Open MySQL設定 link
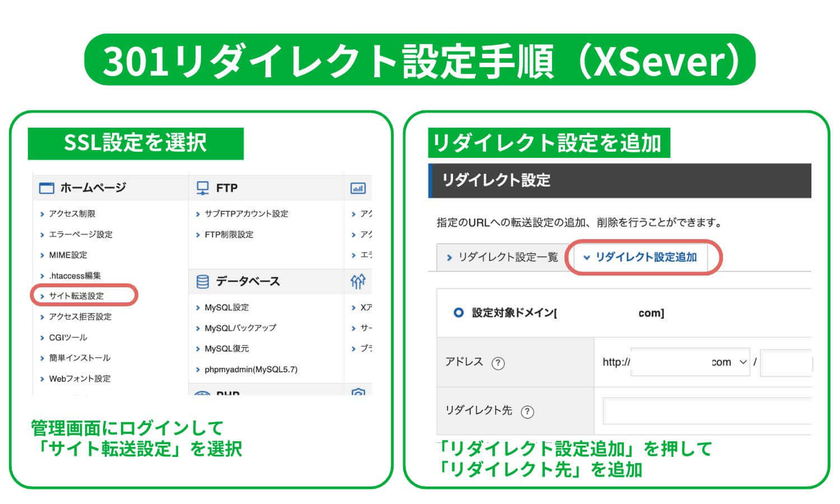Screen dimensions: 840x504 point(227,307)
